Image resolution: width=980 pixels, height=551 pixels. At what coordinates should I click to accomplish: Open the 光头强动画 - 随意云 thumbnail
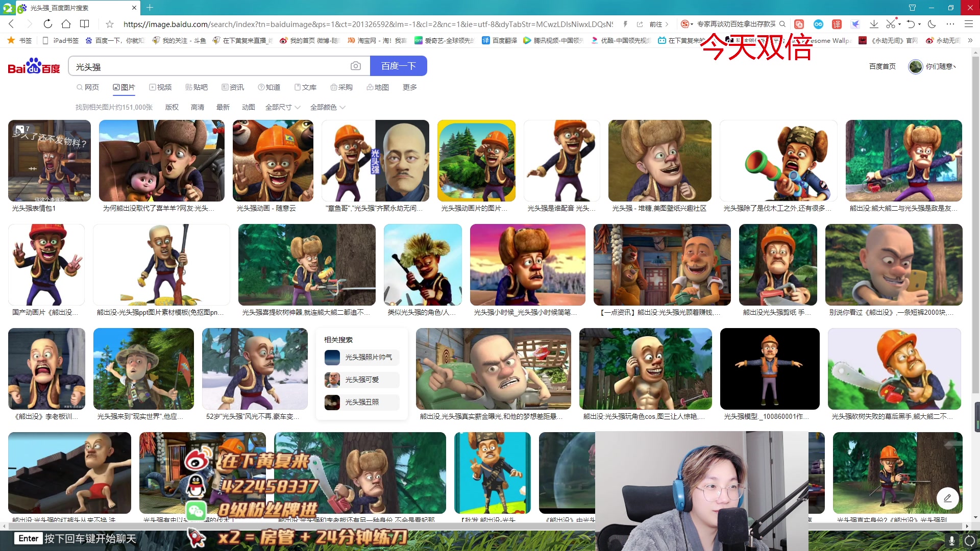pyautogui.click(x=273, y=161)
